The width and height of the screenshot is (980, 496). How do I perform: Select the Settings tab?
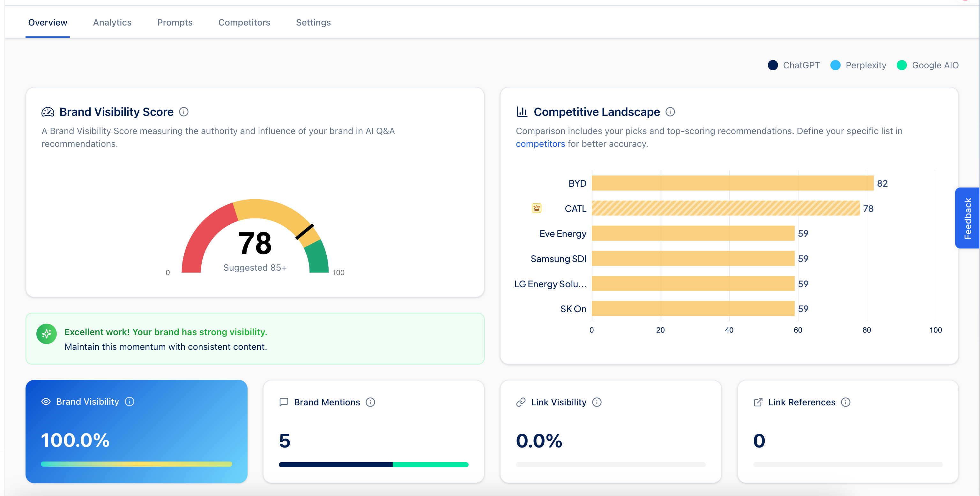pyautogui.click(x=314, y=22)
